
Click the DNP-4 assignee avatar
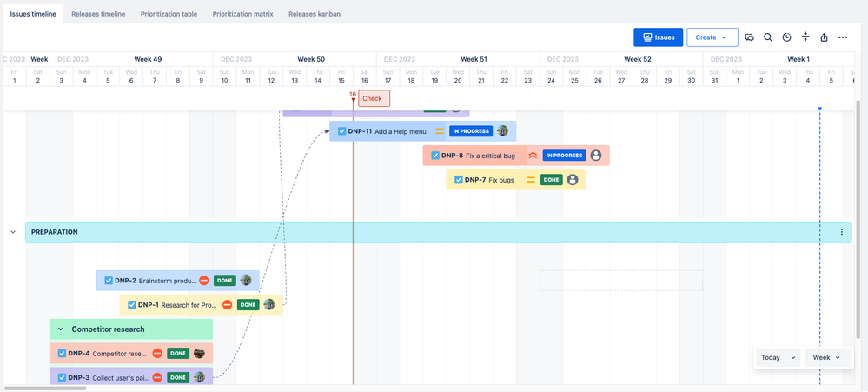tap(199, 353)
